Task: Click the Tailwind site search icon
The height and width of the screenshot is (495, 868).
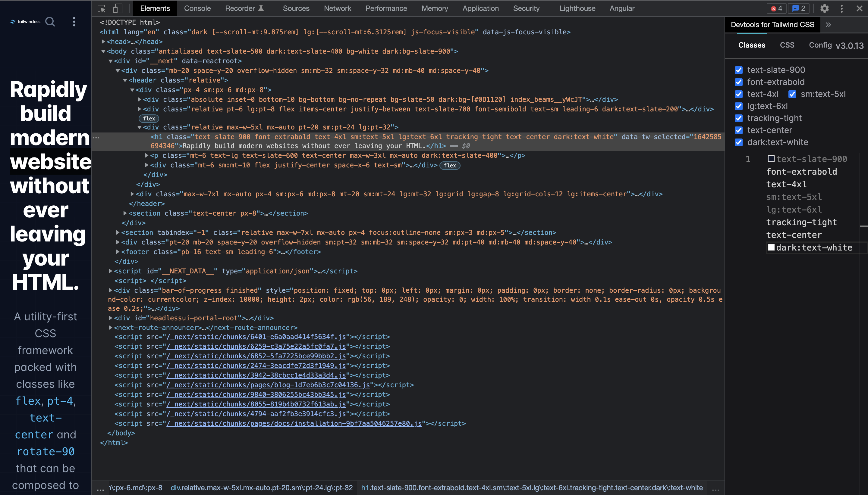Action: [x=50, y=22]
